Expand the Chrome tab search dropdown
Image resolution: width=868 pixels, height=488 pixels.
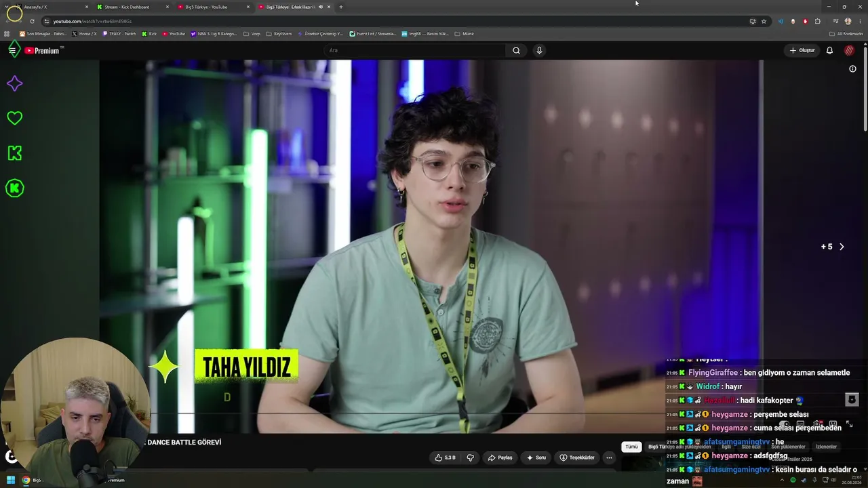point(7,7)
